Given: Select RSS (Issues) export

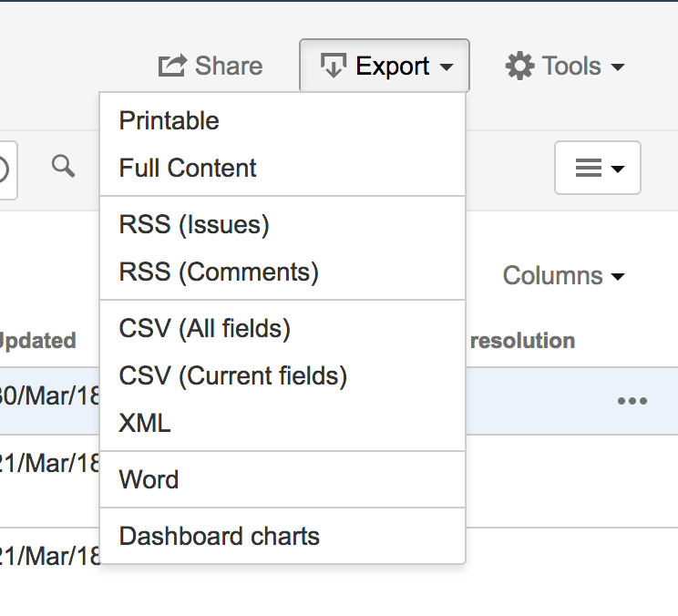Looking at the screenshot, I should 194,225.
